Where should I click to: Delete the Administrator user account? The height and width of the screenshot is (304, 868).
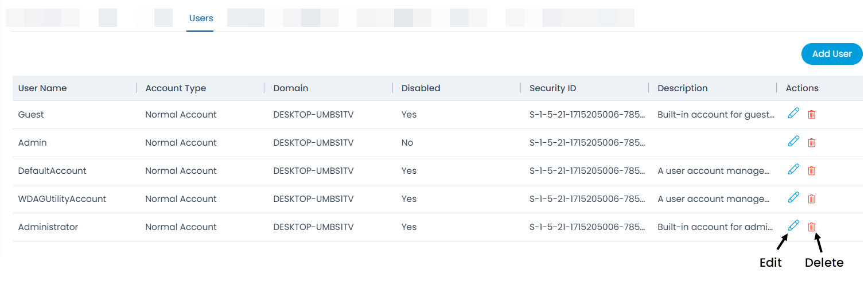tap(811, 227)
